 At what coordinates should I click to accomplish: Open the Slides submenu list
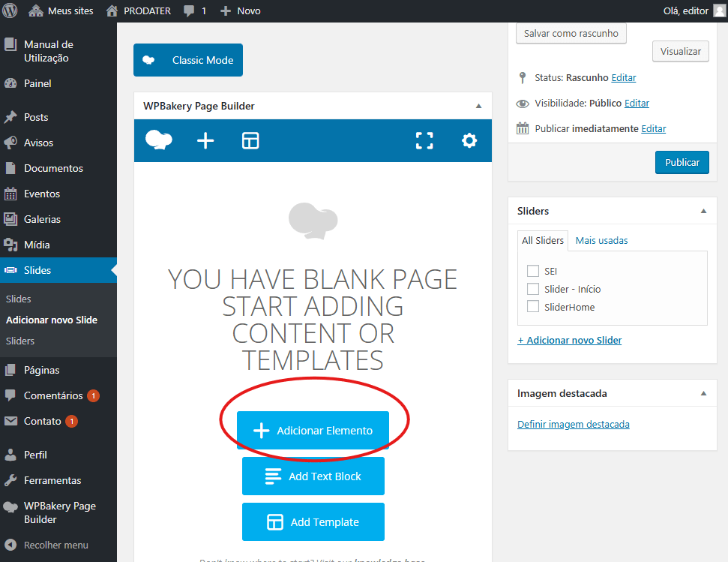click(19, 299)
